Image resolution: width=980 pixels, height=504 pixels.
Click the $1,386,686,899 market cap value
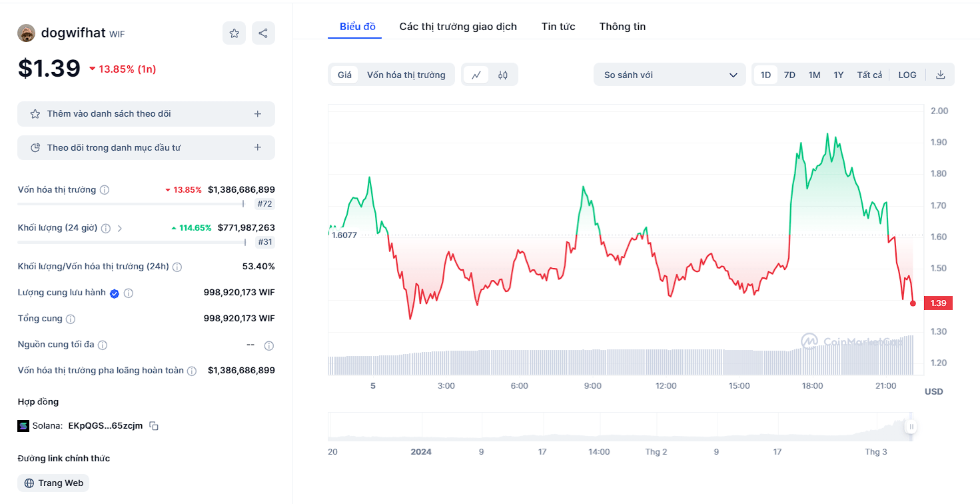click(241, 190)
